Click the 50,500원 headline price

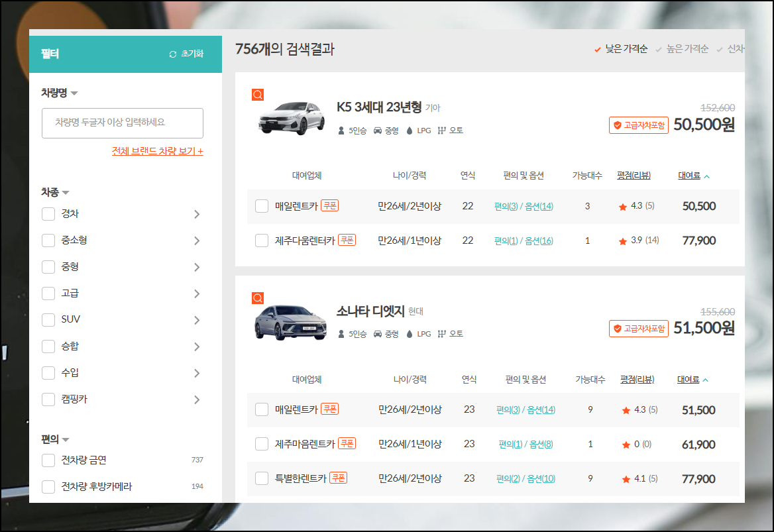[x=704, y=125]
